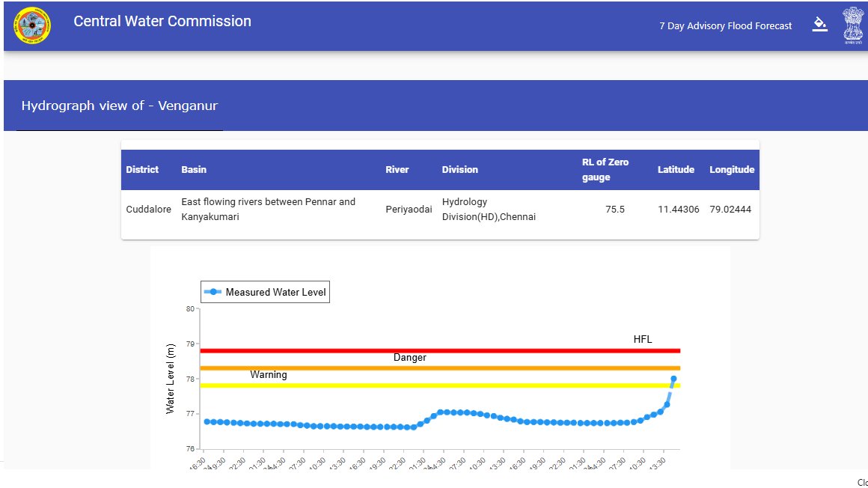The image size is (868, 488).
Task: Click the yellow Warning level line
Action: click(x=440, y=385)
